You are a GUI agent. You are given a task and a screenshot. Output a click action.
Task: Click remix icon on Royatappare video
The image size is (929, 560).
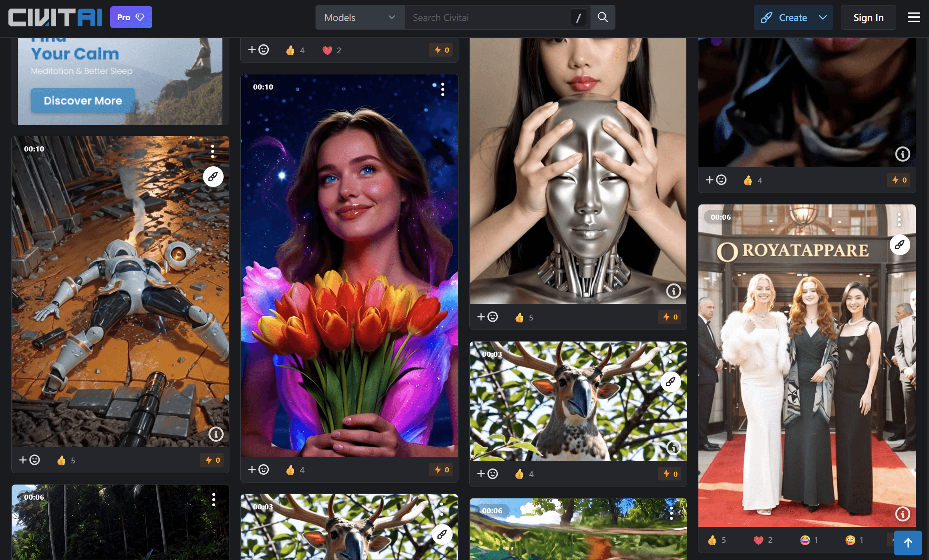tap(899, 245)
